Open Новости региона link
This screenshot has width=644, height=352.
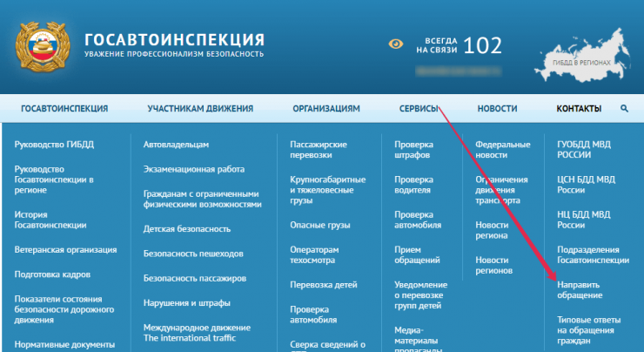(492, 230)
